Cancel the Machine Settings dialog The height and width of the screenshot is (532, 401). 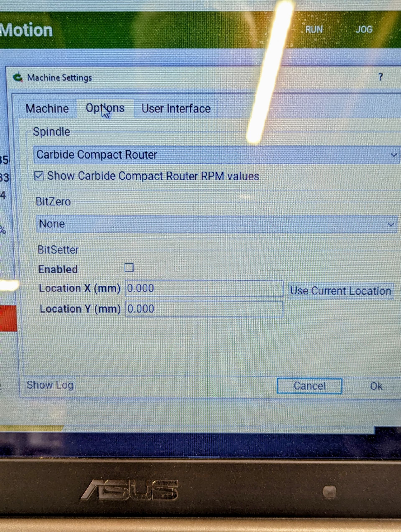[x=309, y=386]
